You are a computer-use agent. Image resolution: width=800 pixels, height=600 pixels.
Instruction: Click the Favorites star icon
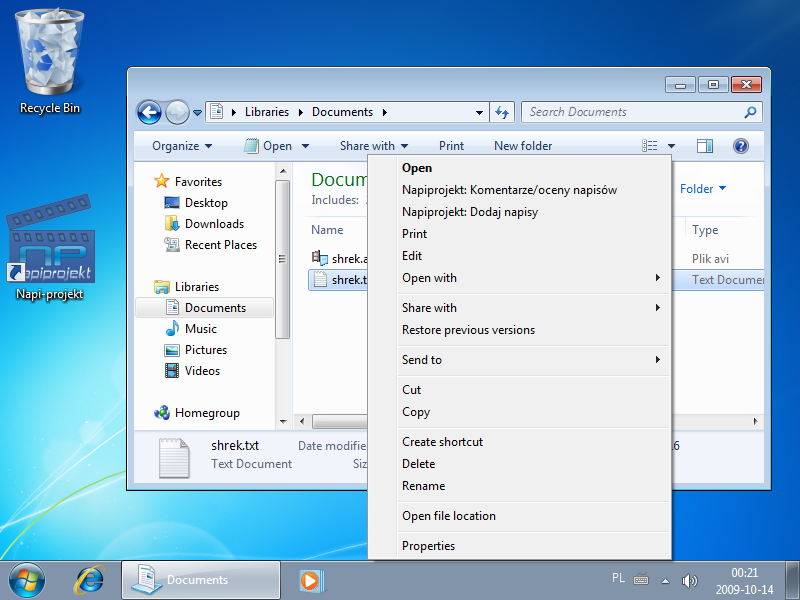tap(162, 181)
